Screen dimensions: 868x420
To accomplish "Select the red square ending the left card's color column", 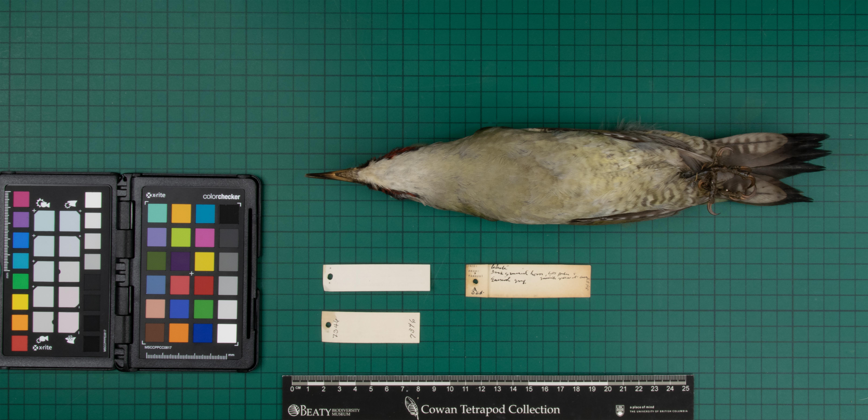I will pos(20,343).
